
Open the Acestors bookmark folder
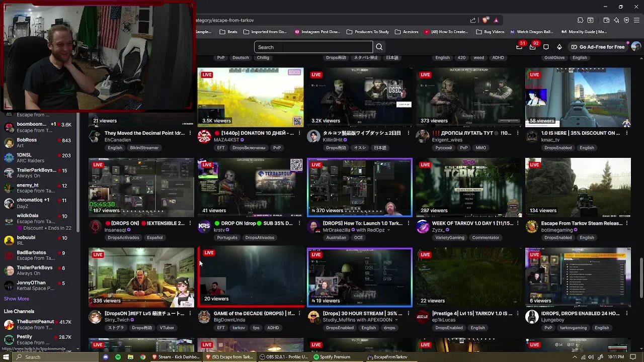pyautogui.click(x=407, y=32)
